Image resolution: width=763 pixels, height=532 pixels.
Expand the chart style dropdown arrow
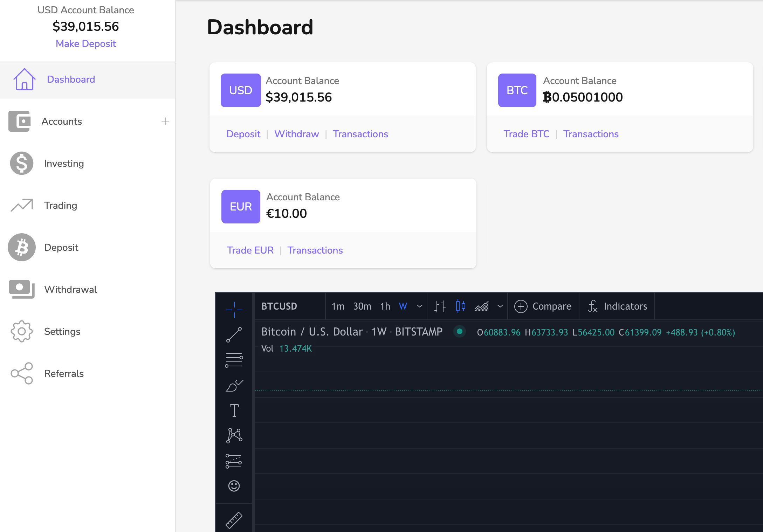[x=500, y=306]
